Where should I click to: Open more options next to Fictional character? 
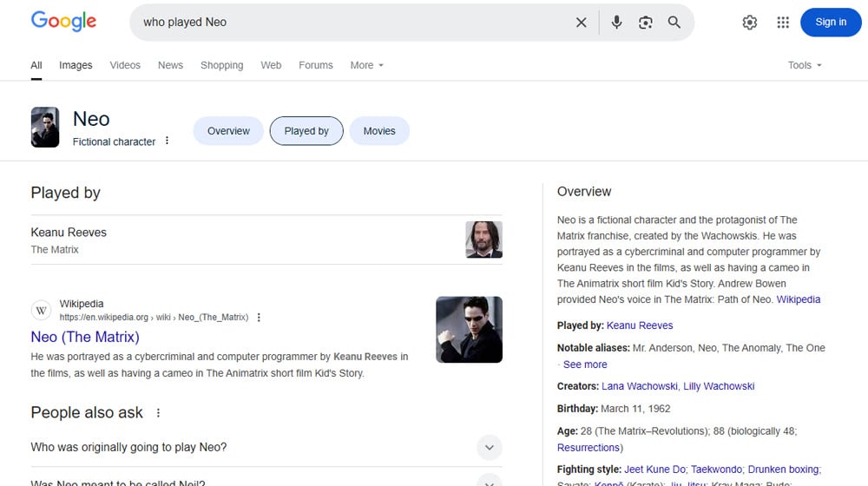[x=167, y=141]
